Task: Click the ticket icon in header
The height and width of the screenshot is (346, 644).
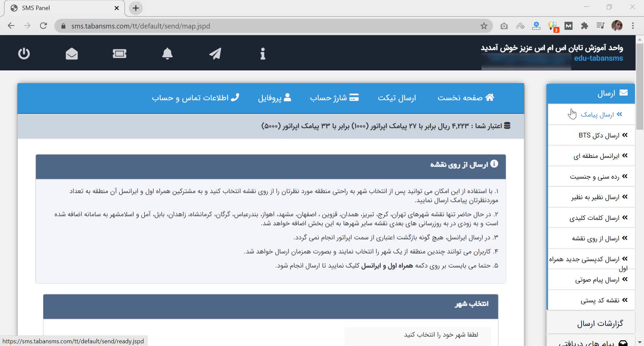Action: [x=119, y=54]
